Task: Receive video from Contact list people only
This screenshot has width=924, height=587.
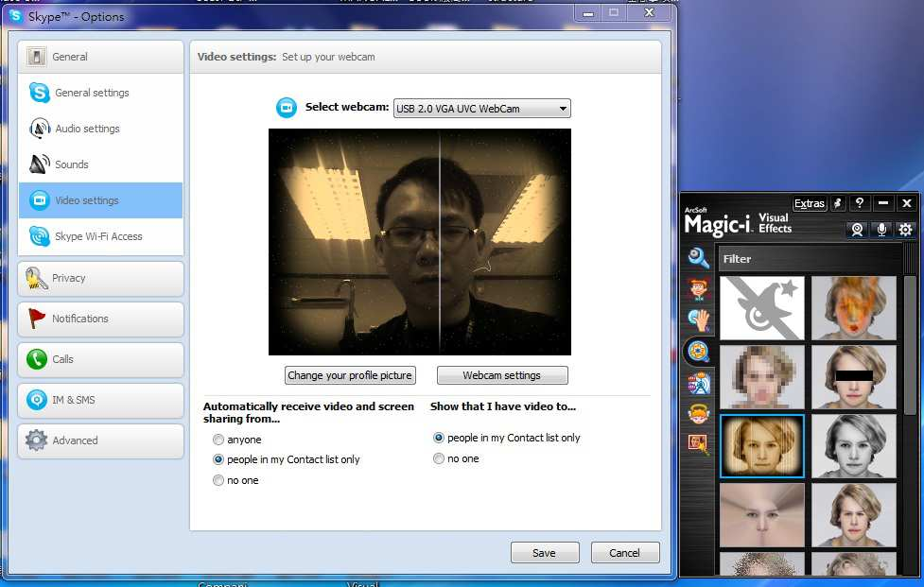Action: point(218,459)
